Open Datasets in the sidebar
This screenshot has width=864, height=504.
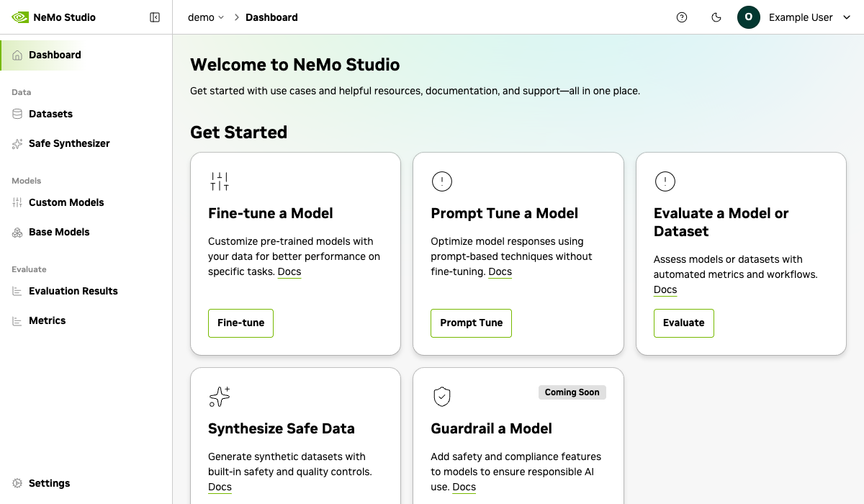(x=50, y=114)
